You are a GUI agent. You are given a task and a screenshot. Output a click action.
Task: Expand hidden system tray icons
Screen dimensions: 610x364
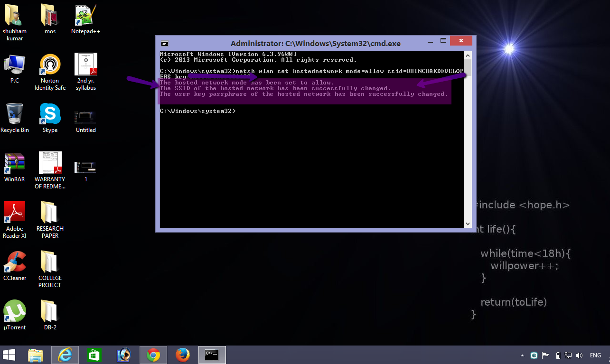(522, 355)
